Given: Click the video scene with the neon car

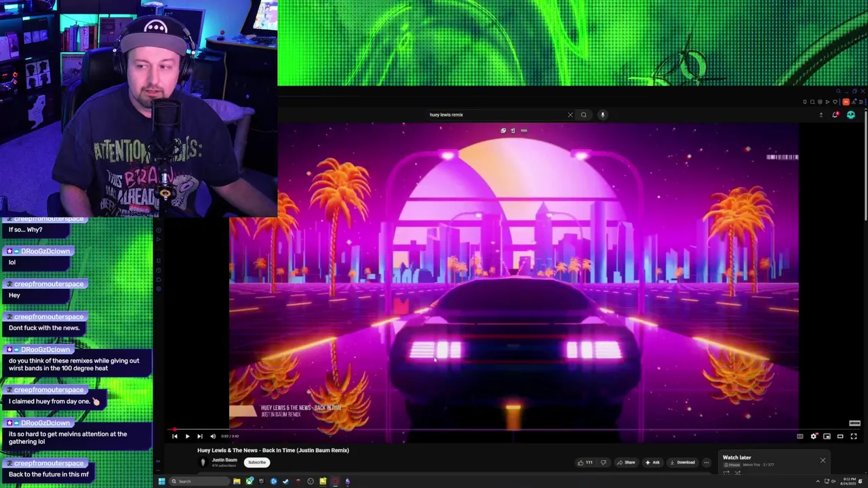Looking at the screenshot, I should pos(513,277).
